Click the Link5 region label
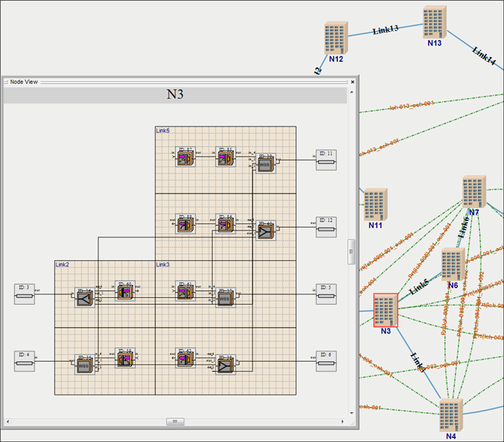 pos(163,131)
